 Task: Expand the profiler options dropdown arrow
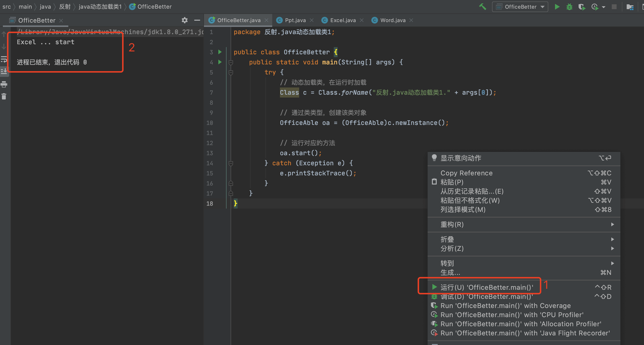604,7
